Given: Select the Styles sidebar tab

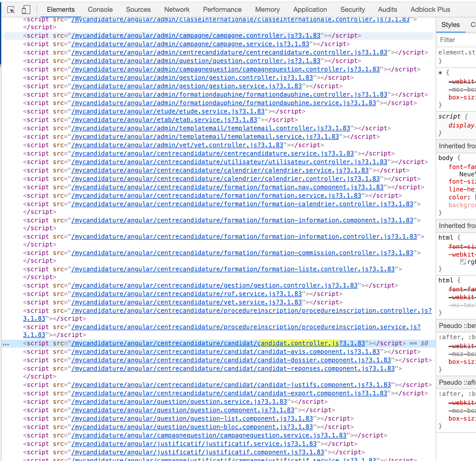Looking at the screenshot, I should coord(450,25).
